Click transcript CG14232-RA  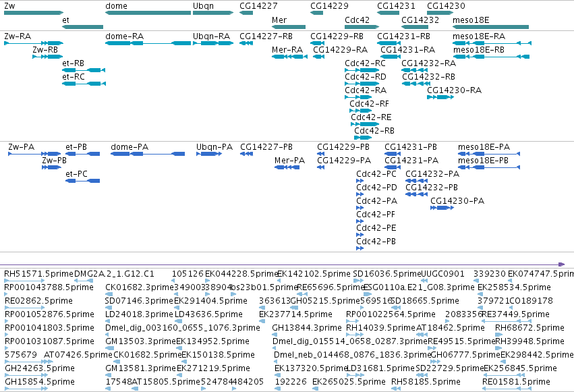coord(415,70)
